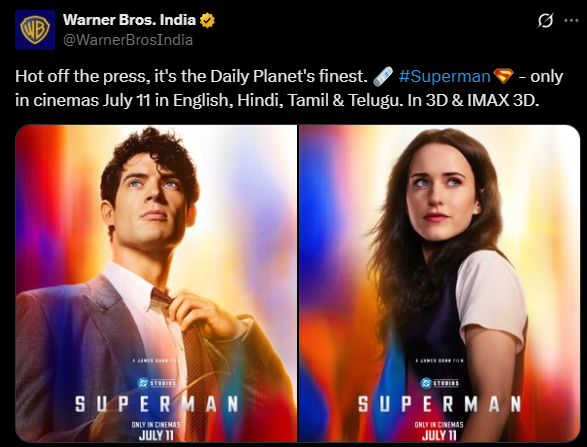This screenshot has width=587, height=447.
Task: Click the Grok slashed-circle icon
Action: 545,21
